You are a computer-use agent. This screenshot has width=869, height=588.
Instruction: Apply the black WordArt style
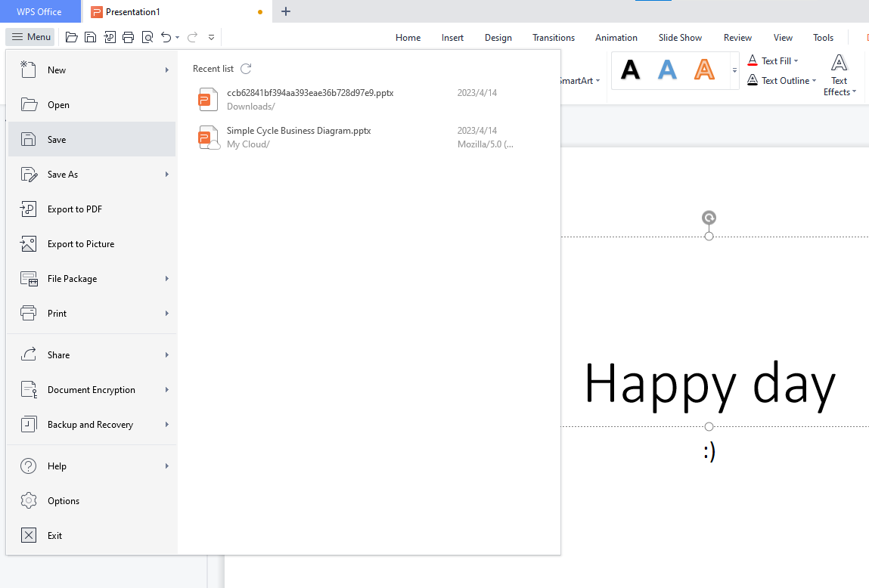(x=630, y=70)
